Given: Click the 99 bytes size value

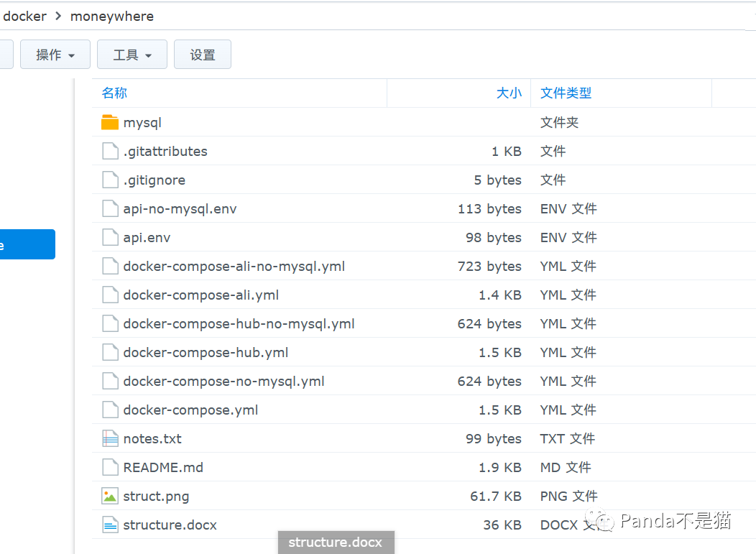Looking at the screenshot, I should point(494,439).
